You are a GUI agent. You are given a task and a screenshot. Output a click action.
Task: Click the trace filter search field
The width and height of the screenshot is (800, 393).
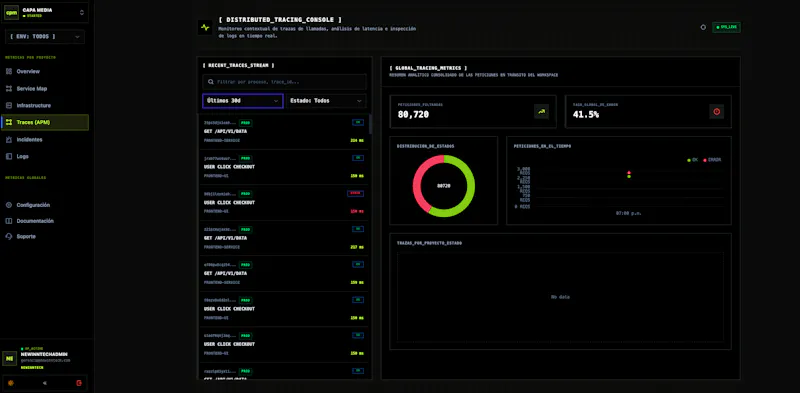pyautogui.click(x=284, y=82)
